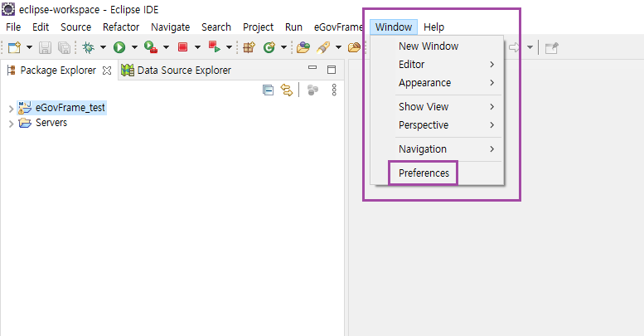
Task: Click the Pin Editor icon
Action: 552,48
